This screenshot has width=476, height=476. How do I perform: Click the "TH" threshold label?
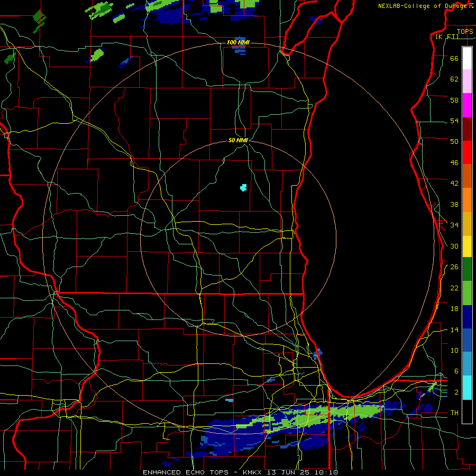tap(454, 413)
